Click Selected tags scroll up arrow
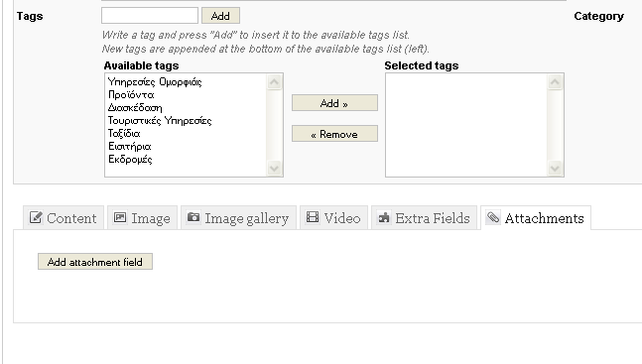The width and height of the screenshot is (642, 364). click(555, 82)
